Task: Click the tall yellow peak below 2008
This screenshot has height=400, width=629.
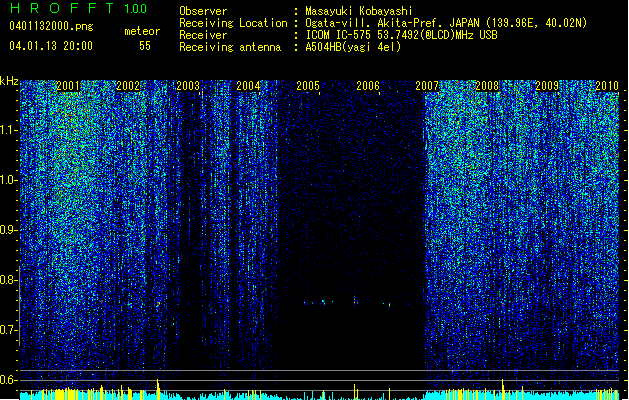Action: point(503,389)
